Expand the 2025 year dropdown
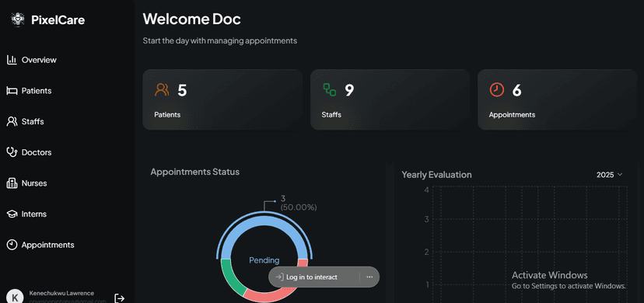644x303 pixels. (610, 175)
